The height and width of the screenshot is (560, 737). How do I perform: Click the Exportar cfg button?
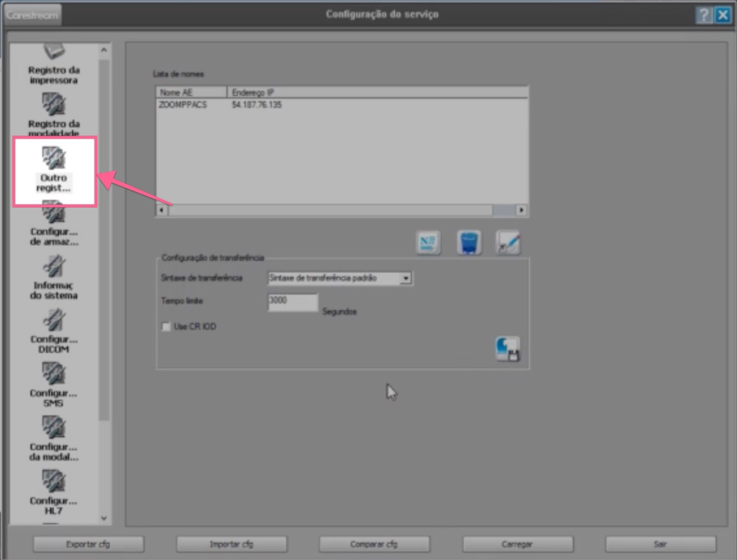point(88,544)
